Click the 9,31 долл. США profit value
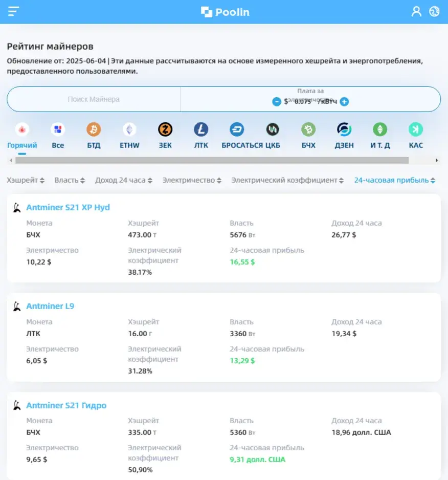The height and width of the screenshot is (480, 448). [x=258, y=460]
